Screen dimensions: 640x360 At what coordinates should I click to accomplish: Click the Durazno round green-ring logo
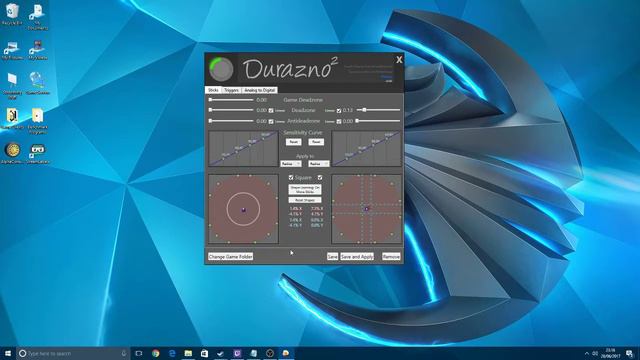click(x=221, y=69)
